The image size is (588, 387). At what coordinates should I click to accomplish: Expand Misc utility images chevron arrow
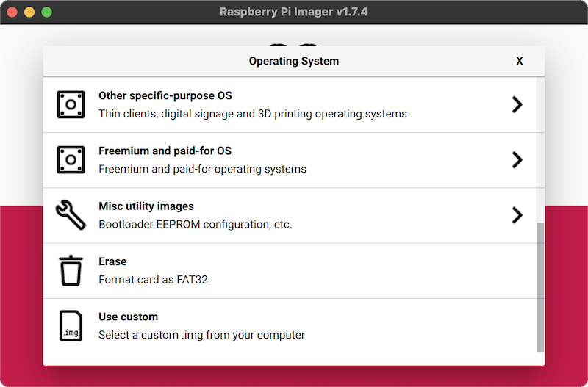click(x=517, y=215)
